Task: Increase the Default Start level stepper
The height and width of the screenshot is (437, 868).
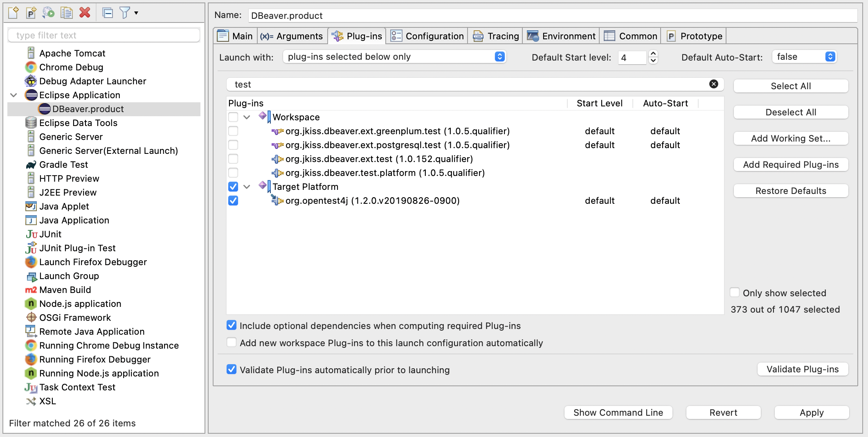Action: pyautogui.click(x=653, y=53)
